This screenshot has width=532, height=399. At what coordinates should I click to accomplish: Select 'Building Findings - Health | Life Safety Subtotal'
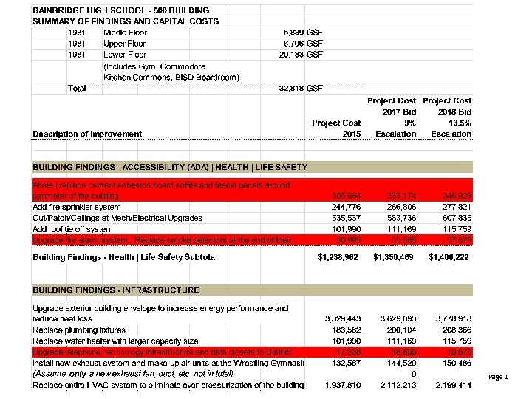(x=125, y=257)
